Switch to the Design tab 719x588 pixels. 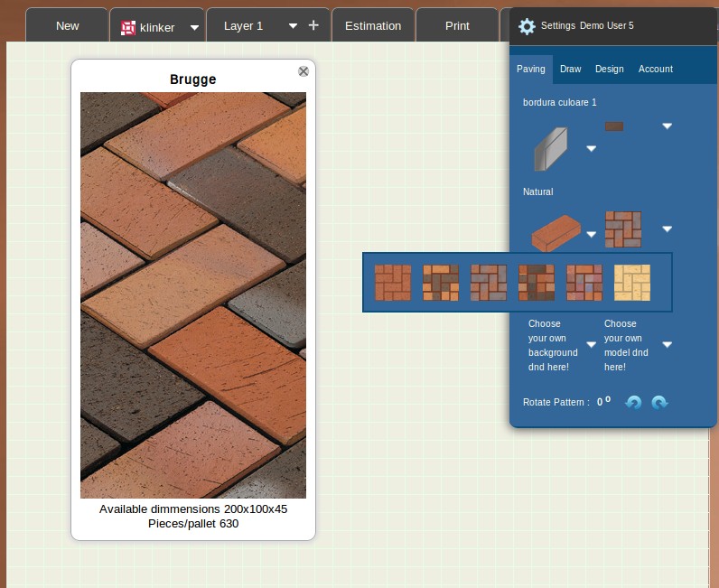pos(610,69)
